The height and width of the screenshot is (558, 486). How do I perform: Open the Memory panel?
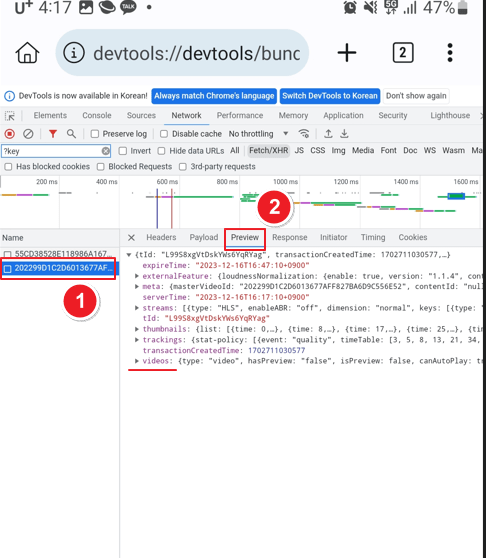click(293, 116)
